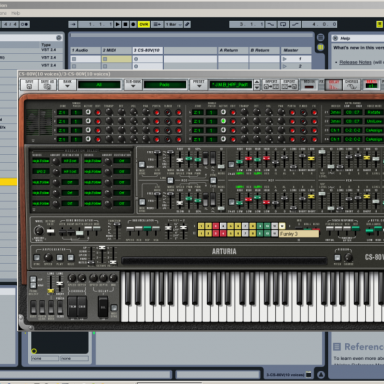Click the 1 Bar quantization menu

point(174,24)
